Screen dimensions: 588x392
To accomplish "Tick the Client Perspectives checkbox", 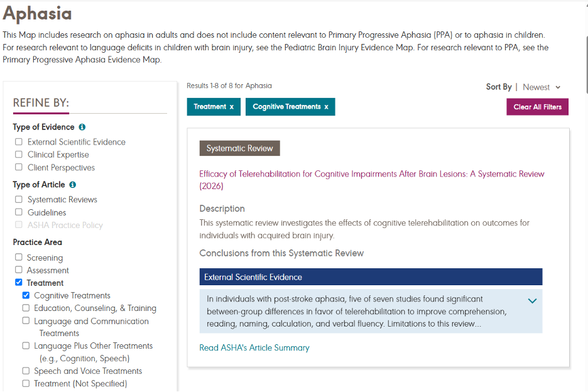I will 18,167.
